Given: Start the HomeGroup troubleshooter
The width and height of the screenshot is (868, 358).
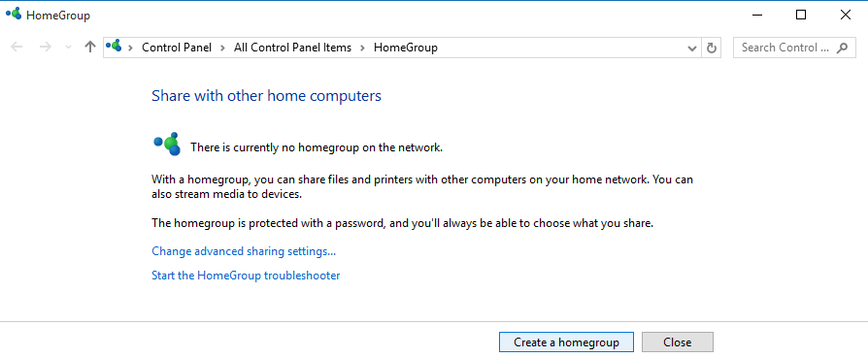Looking at the screenshot, I should (246, 275).
